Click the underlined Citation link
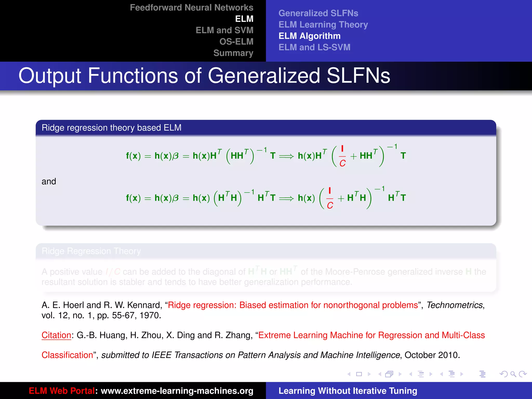 click(56, 335)
